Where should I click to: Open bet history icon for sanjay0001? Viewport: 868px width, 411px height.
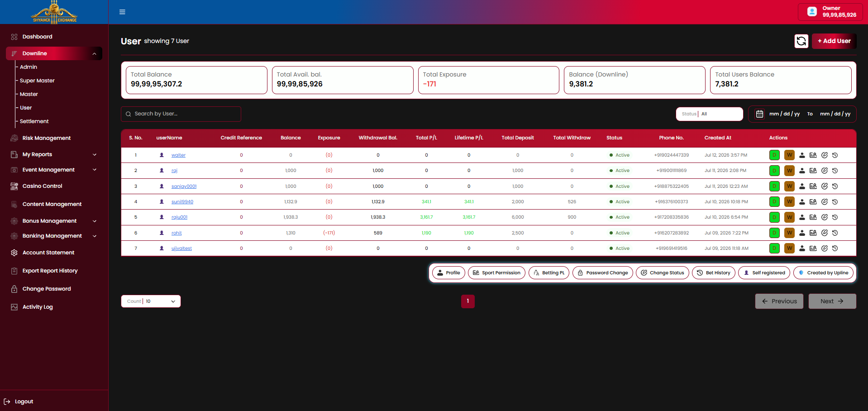tap(835, 186)
